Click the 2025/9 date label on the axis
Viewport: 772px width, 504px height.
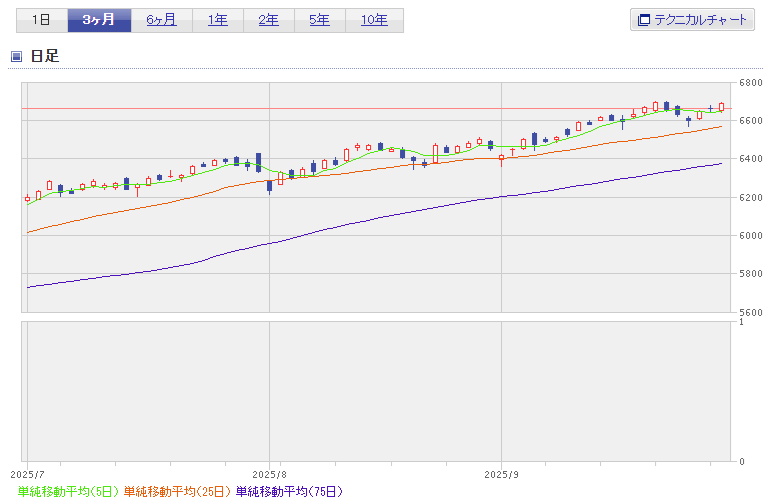point(500,473)
